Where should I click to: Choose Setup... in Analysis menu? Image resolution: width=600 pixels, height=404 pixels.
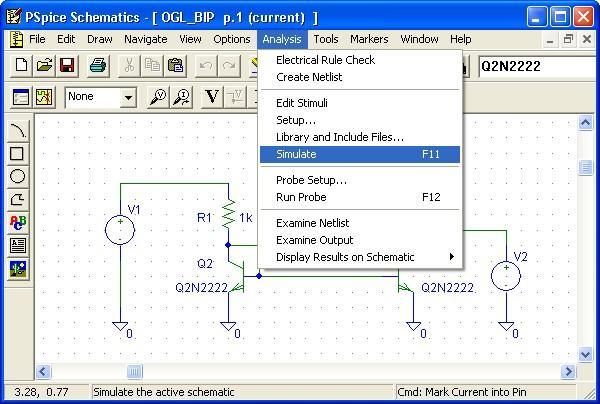(360, 120)
